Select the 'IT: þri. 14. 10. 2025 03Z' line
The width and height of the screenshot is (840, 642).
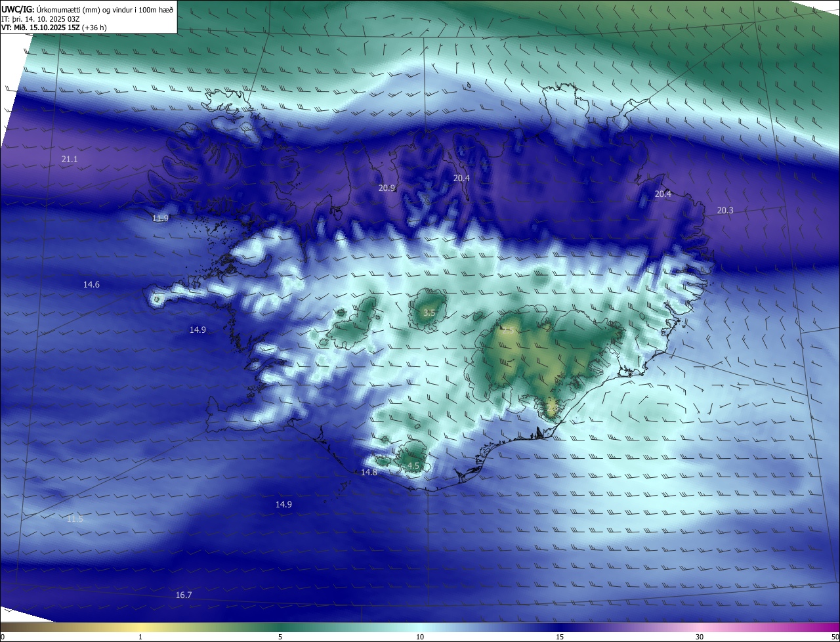[41, 19]
